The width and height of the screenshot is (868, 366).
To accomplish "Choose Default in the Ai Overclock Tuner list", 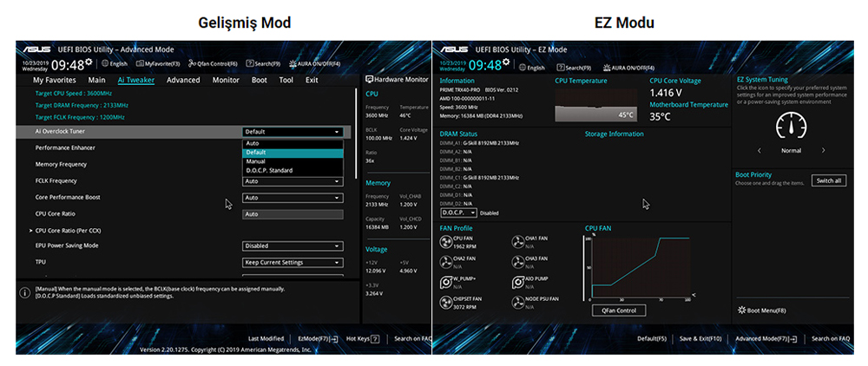I will [293, 152].
